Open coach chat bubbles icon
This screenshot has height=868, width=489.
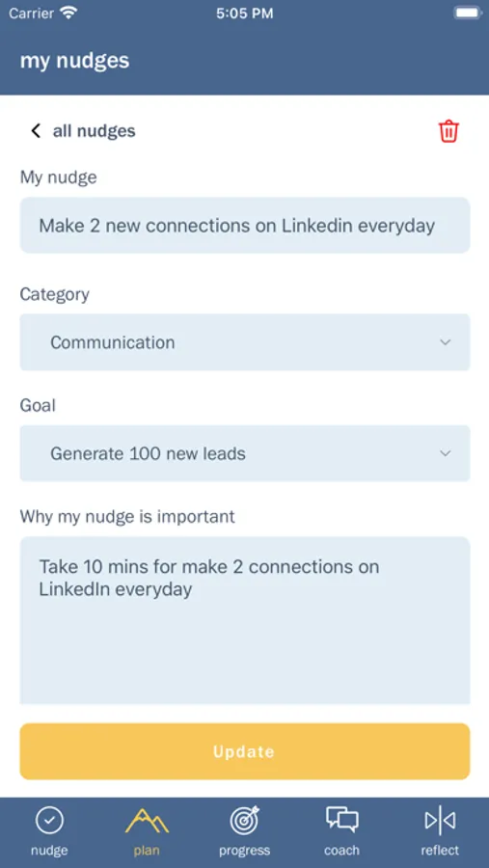click(x=341, y=820)
